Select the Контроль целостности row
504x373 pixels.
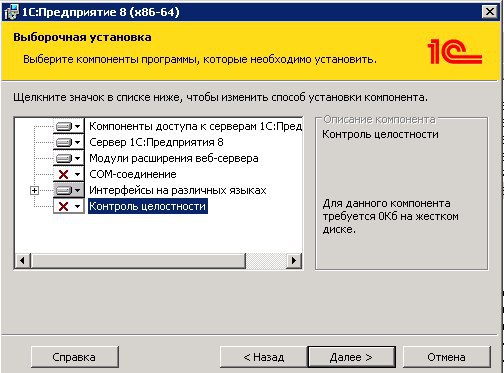pyautogui.click(x=148, y=206)
